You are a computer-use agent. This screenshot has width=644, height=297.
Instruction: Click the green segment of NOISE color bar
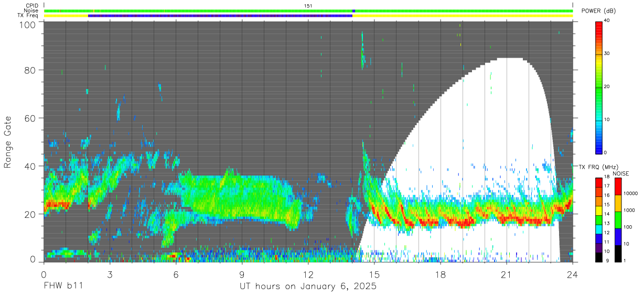(x=618, y=219)
